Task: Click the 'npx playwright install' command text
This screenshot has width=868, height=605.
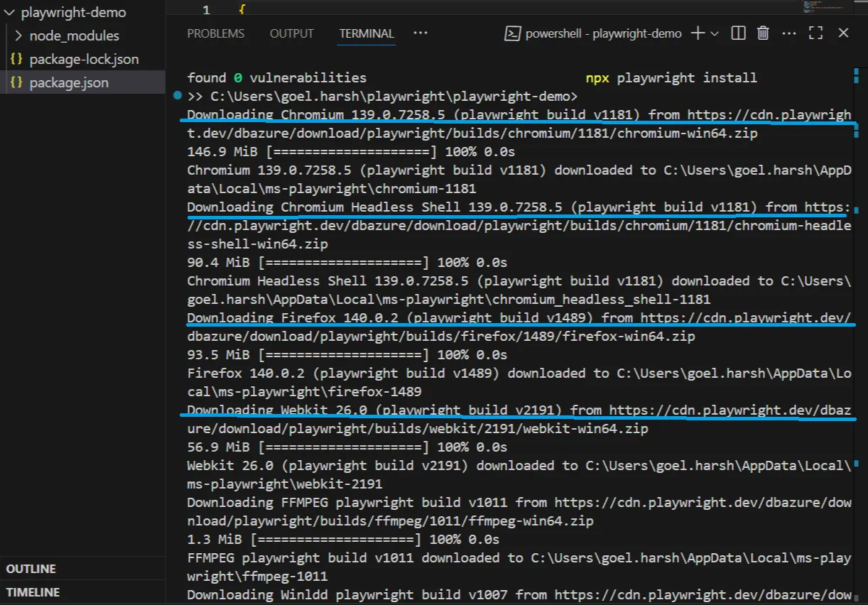Action: tap(671, 78)
